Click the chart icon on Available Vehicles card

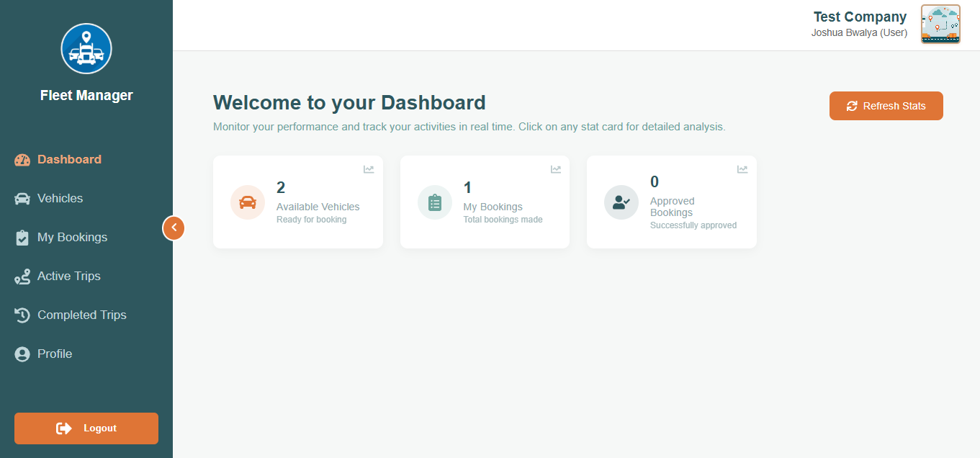click(x=369, y=169)
